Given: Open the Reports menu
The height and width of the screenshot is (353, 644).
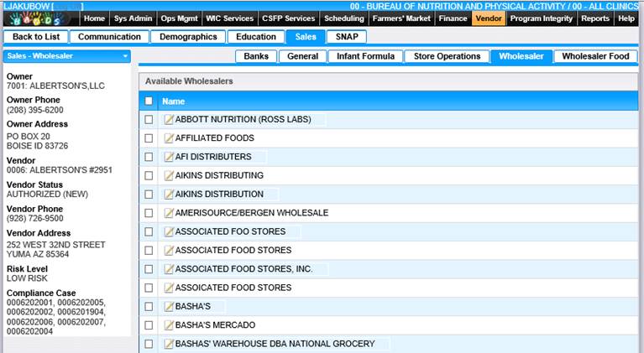Looking at the screenshot, I should [x=595, y=18].
